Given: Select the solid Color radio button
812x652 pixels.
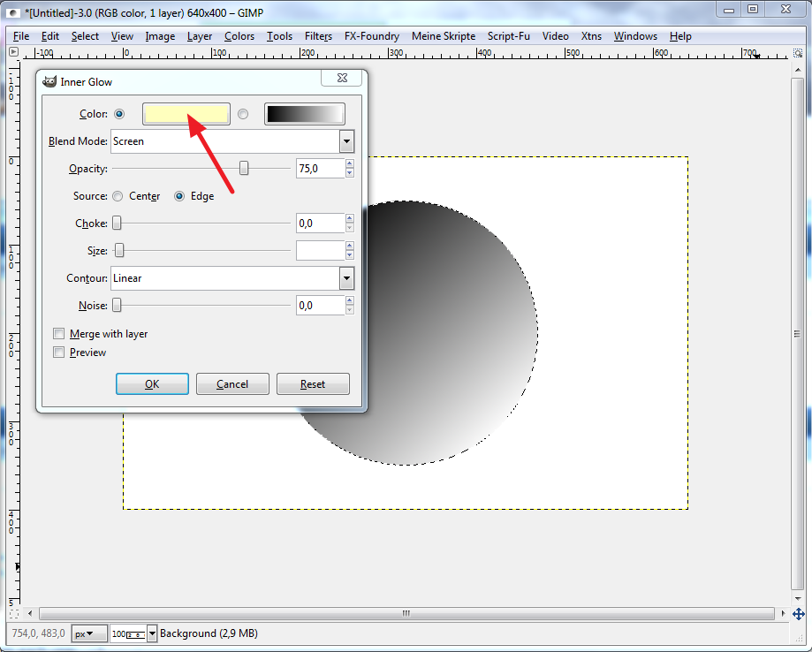Looking at the screenshot, I should pyautogui.click(x=119, y=113).
